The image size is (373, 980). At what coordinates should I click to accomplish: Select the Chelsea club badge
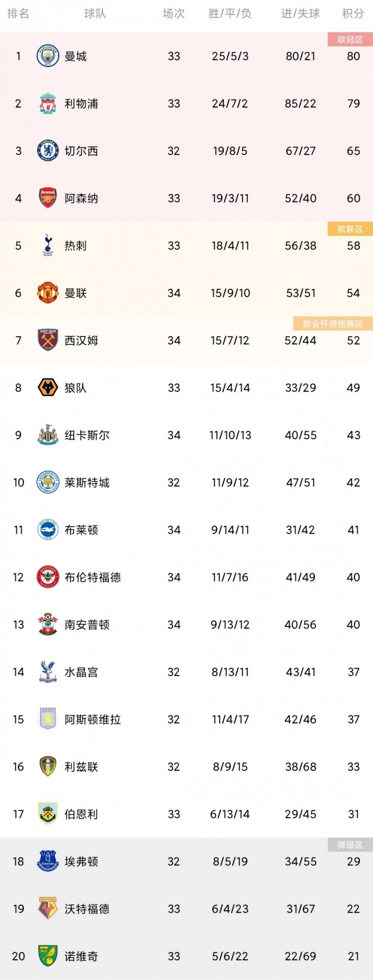(x=48, y=150)
